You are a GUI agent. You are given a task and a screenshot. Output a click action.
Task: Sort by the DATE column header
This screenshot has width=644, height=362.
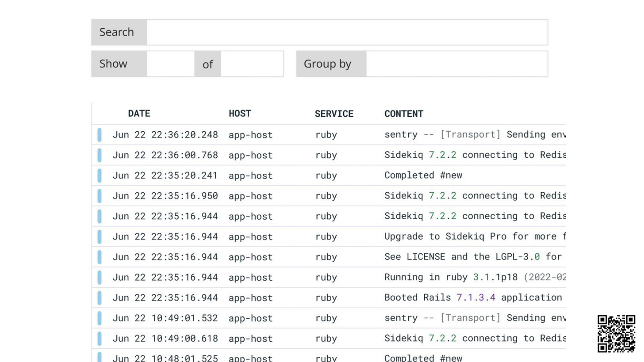(139, 114)
